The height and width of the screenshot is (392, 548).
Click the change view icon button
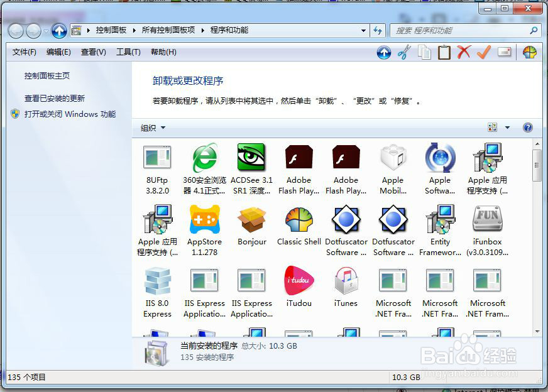(493, 128)
